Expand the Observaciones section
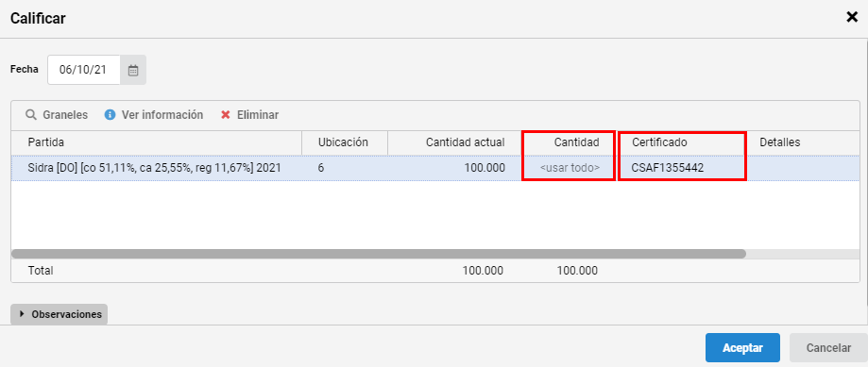 point(60,314)
